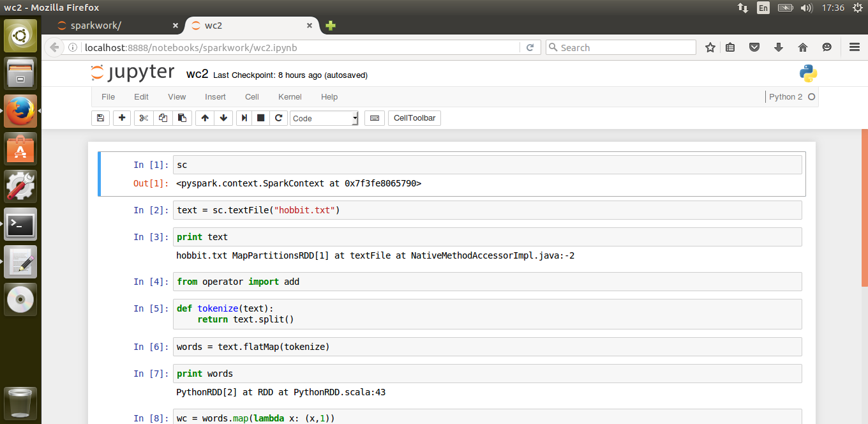The width and height of the screenshot is (868, 424).
Task: Switch to the sparkwork/ tab
Action: pos(114,26)
